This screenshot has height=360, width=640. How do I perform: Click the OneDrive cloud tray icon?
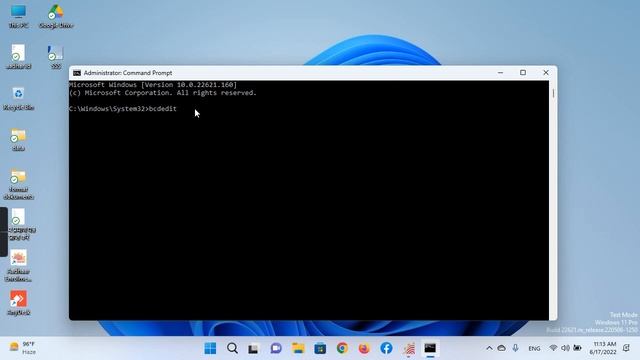[x=502, y=348]
